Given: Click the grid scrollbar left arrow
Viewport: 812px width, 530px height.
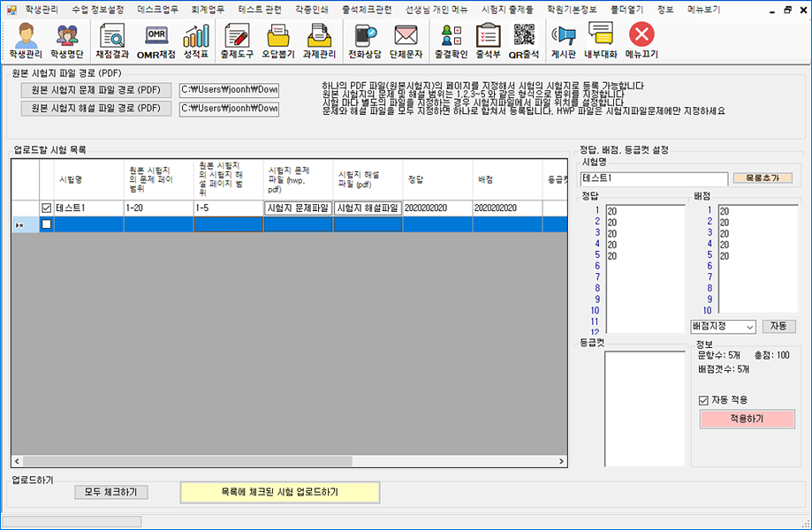Looking at the screenshot, I should (17, 461).
